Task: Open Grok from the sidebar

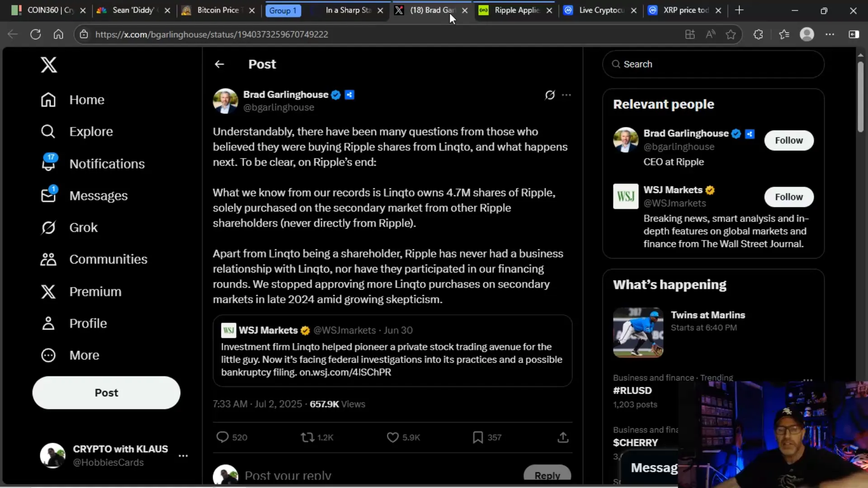Action: tap(69, 227)
